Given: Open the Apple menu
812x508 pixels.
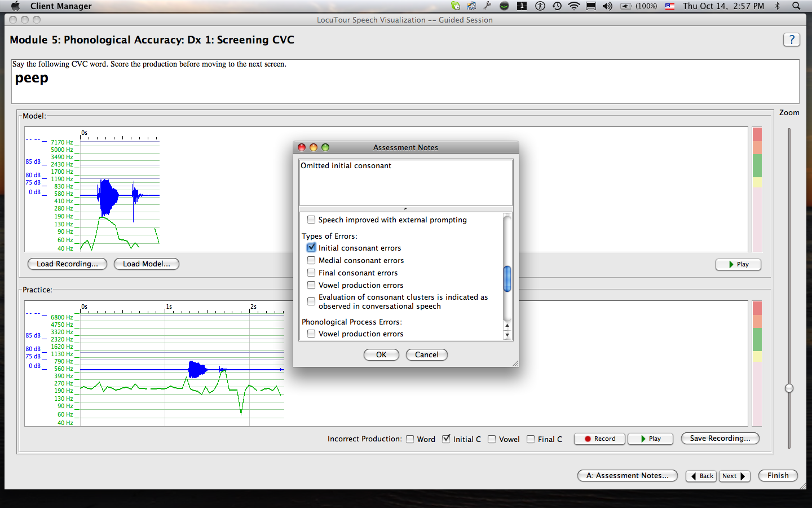Looking at the screenshot, I should pos(15,6).
